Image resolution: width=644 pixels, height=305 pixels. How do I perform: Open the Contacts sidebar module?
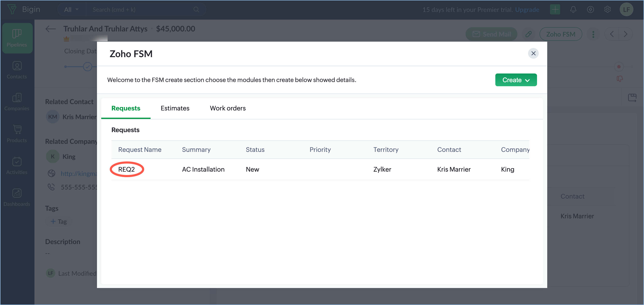(x=17, y=70)
